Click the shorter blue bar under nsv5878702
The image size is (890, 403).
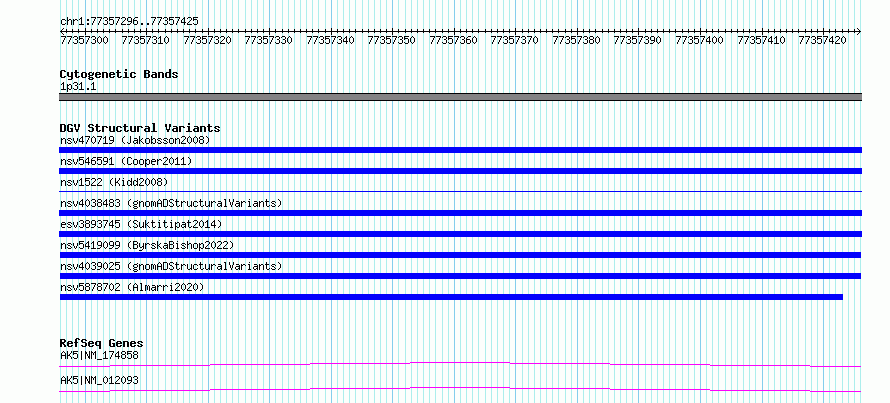451,297
